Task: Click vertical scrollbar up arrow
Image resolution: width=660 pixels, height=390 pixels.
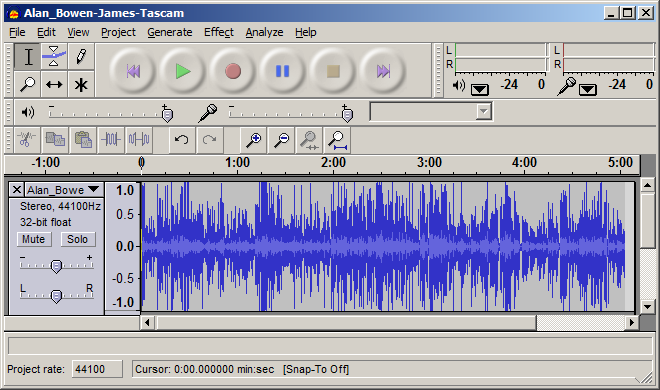Action: tap(647, 185)
